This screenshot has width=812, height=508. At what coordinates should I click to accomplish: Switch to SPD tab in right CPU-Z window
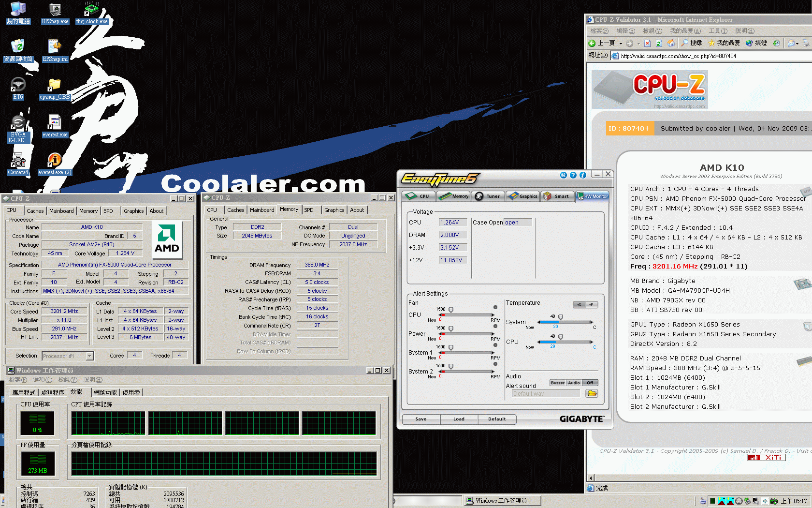pos(309,210)
